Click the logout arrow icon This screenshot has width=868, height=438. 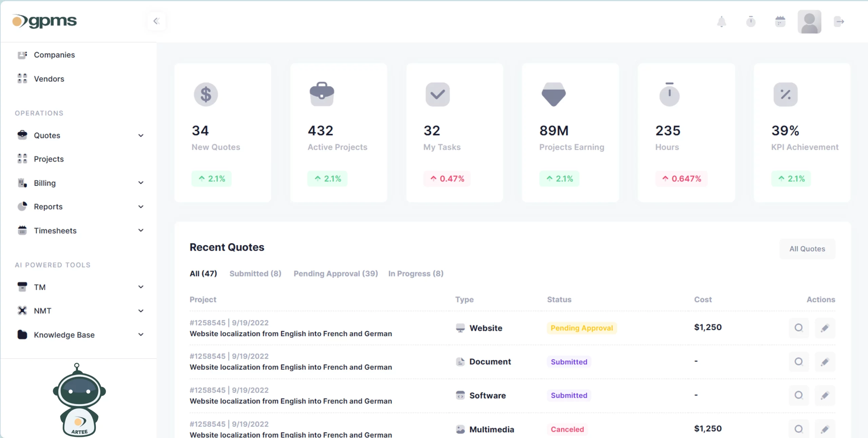[x=840, y=21]
